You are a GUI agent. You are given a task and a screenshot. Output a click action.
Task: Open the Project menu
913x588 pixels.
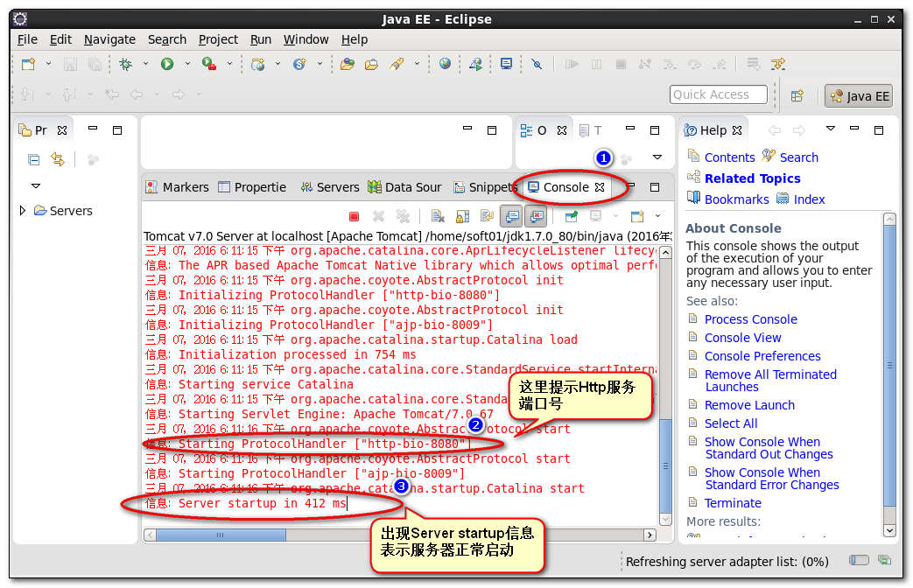(218, 39)
